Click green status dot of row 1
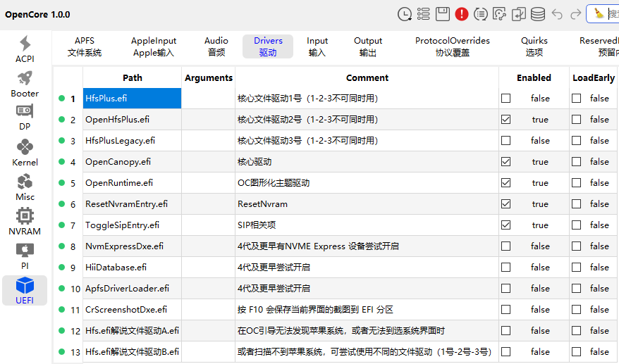 61,98
